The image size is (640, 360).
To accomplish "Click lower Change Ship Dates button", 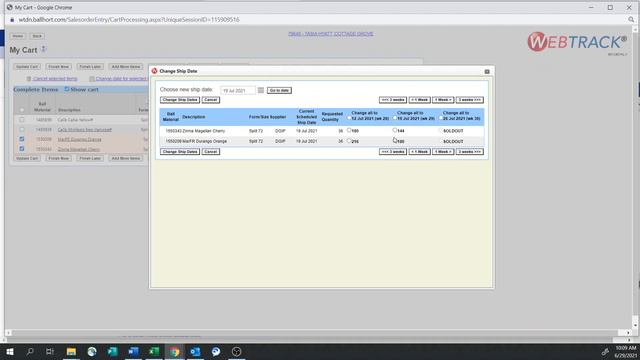I will pos(180,152).
